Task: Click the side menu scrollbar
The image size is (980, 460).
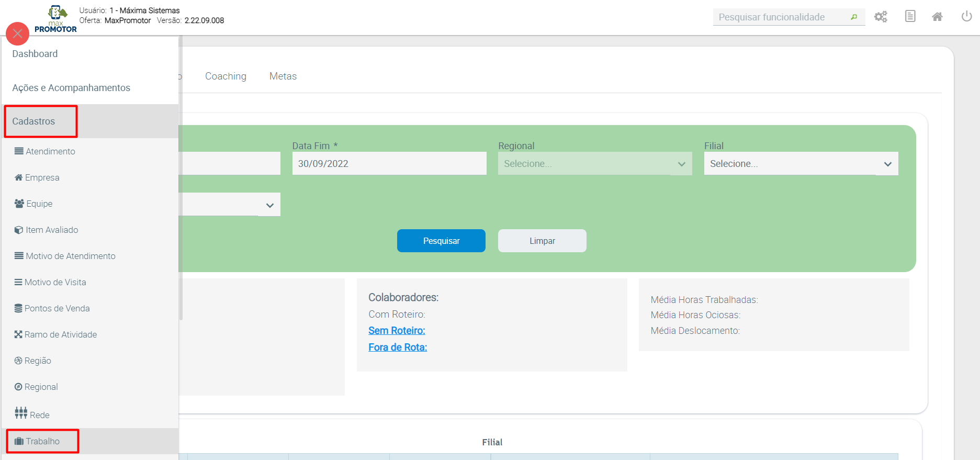Action: tap(181, 178)
